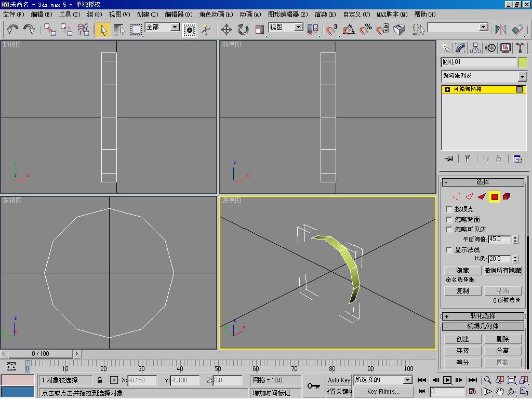
Task: Toggle the Angle Snap icon
Action: click(x=349, y=30)
